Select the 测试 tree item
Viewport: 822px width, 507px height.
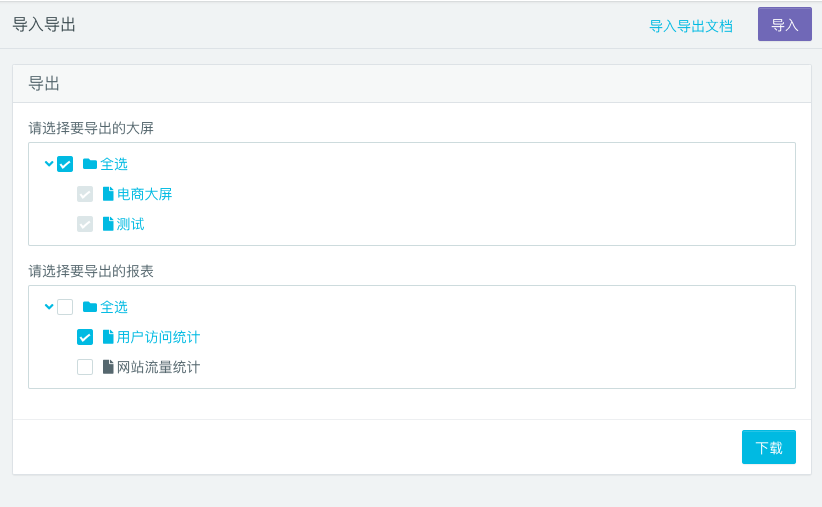(130, 224)
